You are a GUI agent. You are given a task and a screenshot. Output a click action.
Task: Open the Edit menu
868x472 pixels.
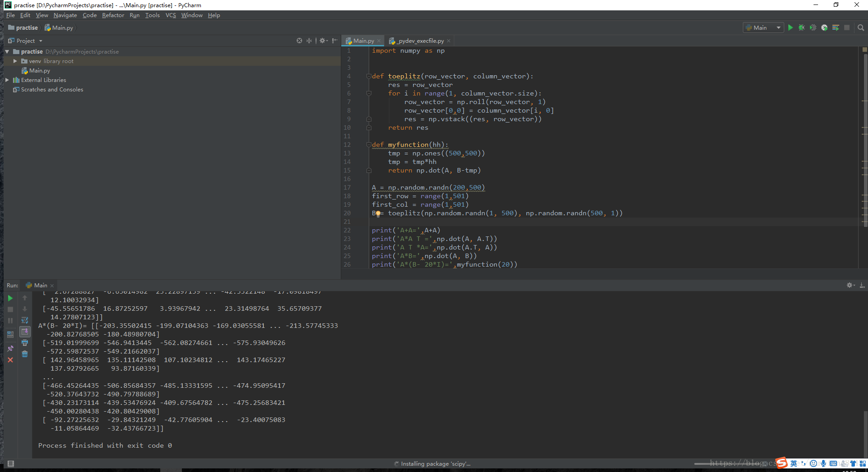pyautogui.click(x=25, y=15)
